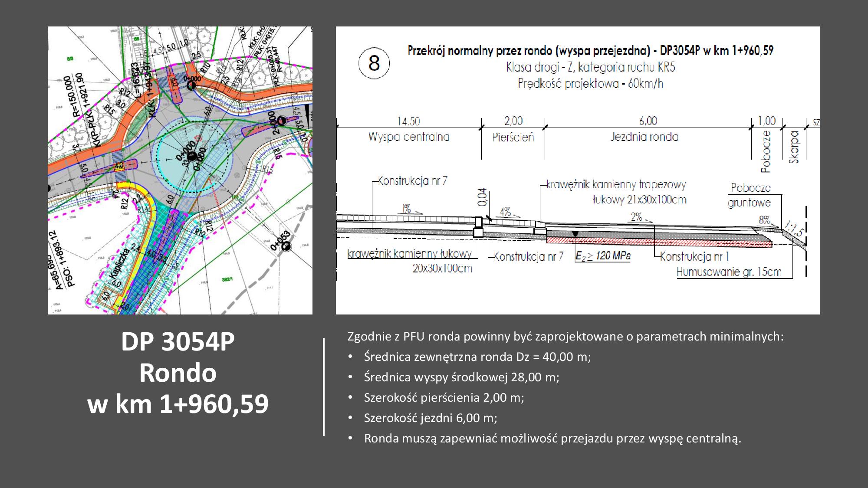Click the '382/1' parcel number on plan
The height and width of the screenshot is (488, 868).
pyautogui.click(x=227, y=280)
